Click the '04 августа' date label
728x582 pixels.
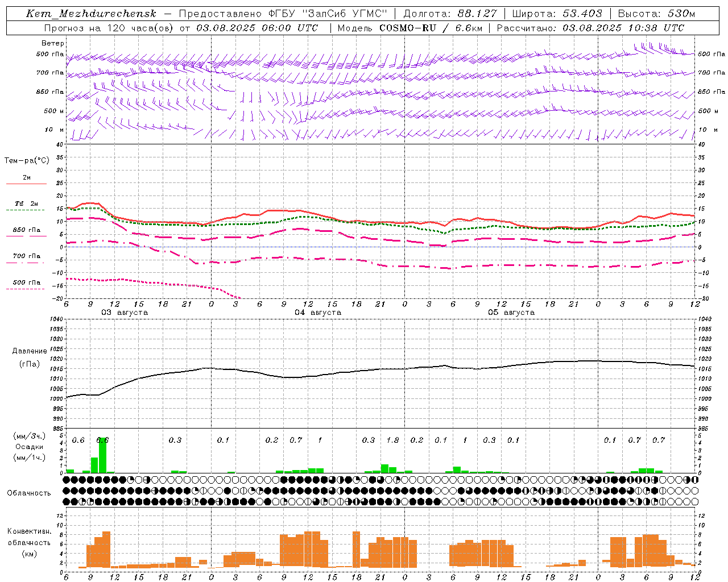pyautogui.click(x=318, y=313)
